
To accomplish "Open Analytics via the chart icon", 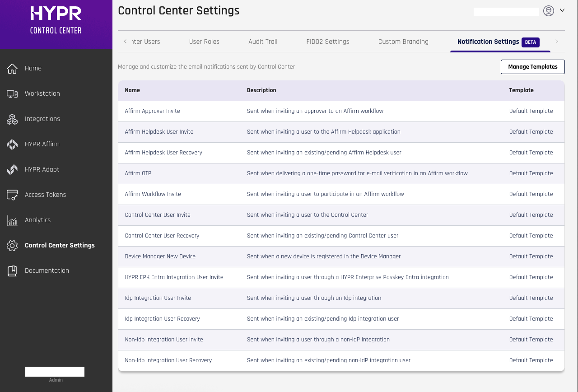I will point(12,220).
